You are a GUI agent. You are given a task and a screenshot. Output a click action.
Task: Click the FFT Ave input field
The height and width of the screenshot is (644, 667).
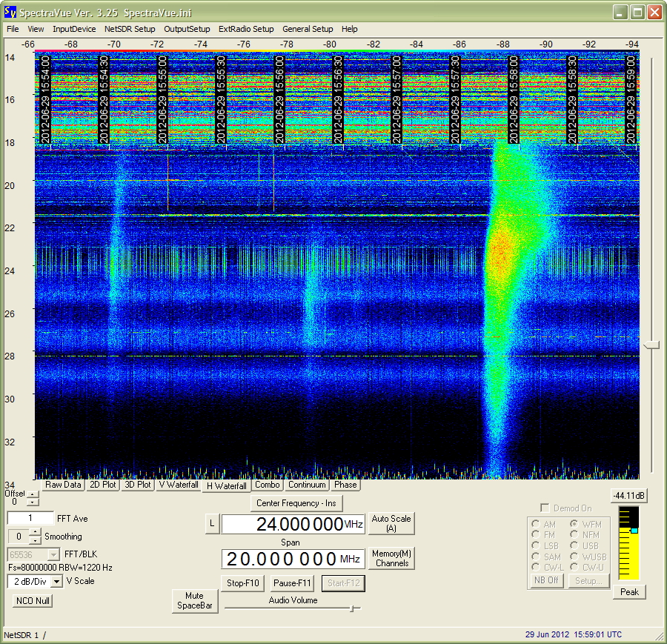pos(30,518)
